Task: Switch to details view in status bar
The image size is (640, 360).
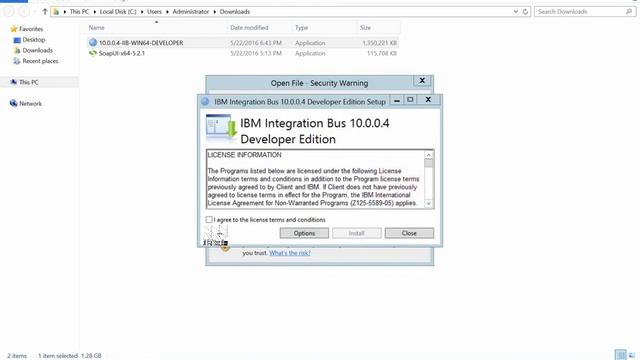Action: click(620, 355)
